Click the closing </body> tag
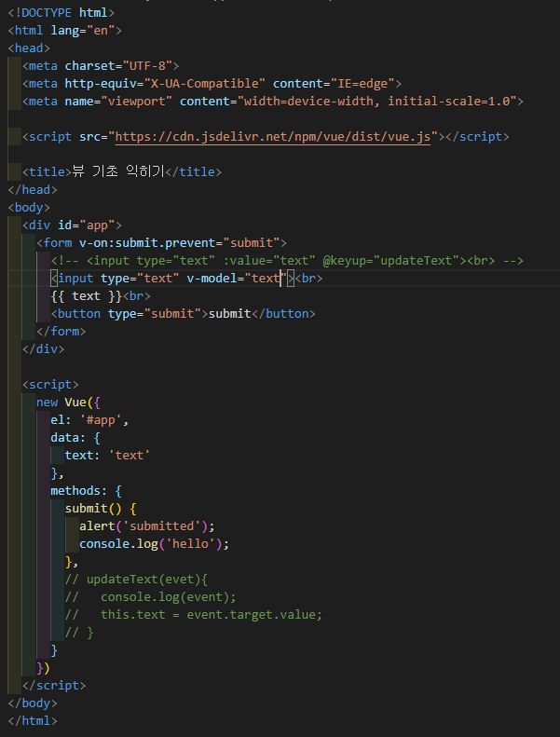This screenshot has height=737, width=560. point(33,703)
